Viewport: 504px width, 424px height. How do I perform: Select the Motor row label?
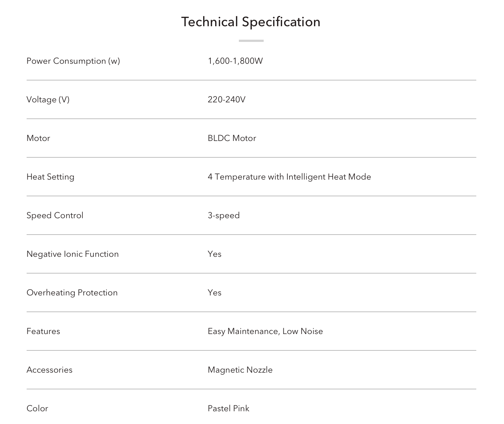coord(38,138)
